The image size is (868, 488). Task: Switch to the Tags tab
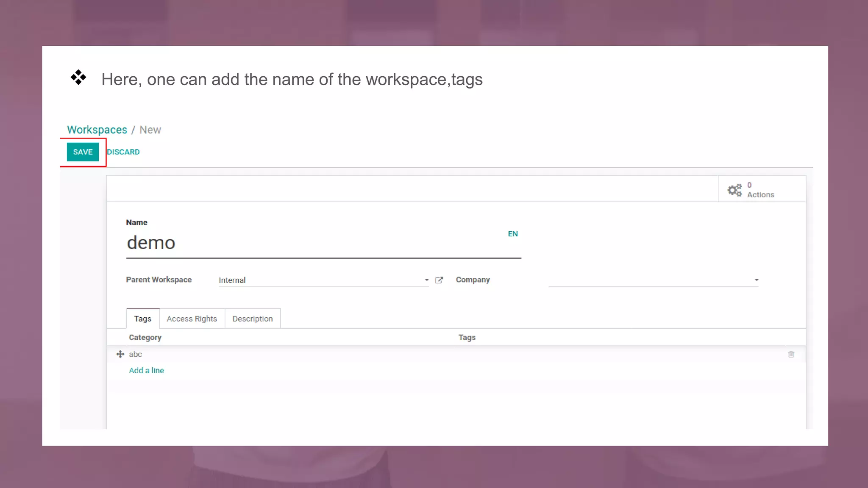[x=142, y=319]
